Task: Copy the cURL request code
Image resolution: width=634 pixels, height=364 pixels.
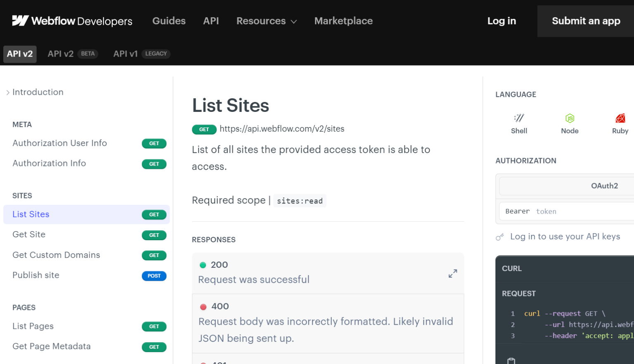Action: tap(511, 361)
